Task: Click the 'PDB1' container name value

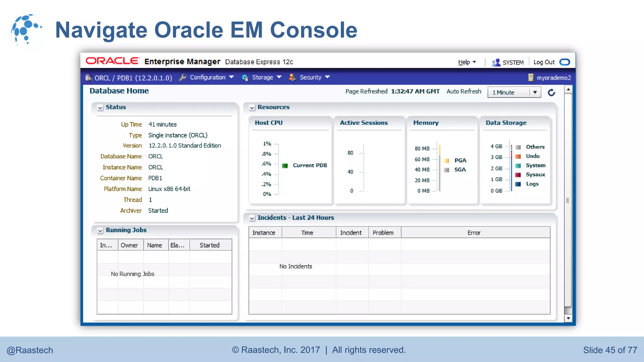Action: coord(155,178)
